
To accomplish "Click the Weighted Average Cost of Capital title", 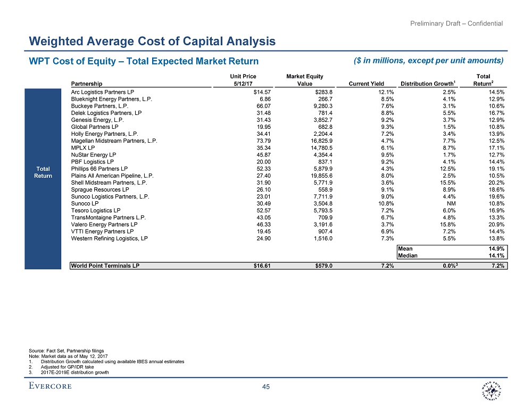I will click(152, 41).
